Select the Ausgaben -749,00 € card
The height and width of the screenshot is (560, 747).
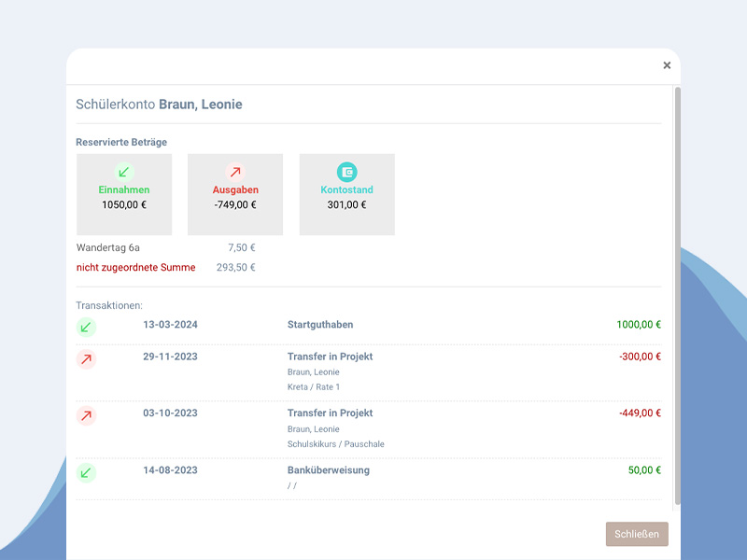pyautogui.click(x=235, y=194)
